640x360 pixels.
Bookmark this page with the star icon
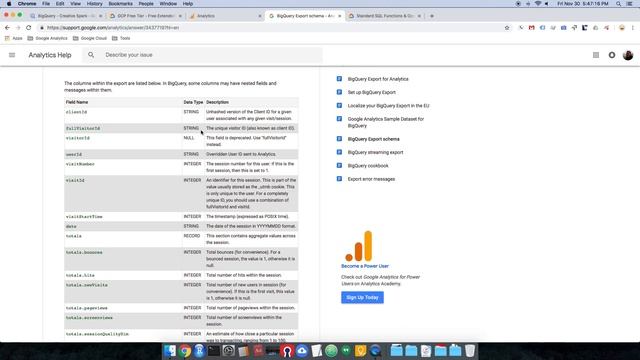pyautogui.click(x=507, y=28)
